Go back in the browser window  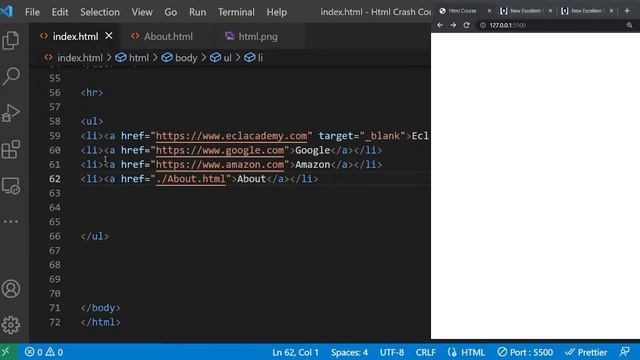pos(440,25)
